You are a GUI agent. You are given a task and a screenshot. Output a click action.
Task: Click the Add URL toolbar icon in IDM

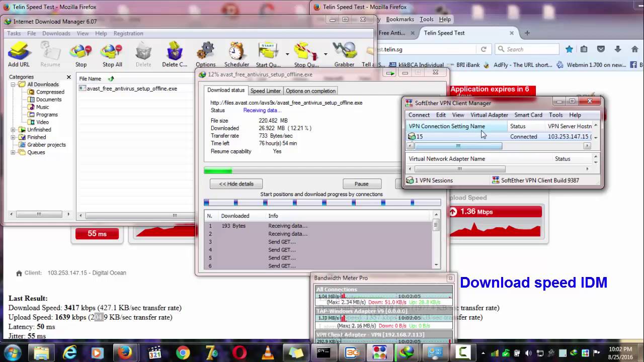pos(19,54)
